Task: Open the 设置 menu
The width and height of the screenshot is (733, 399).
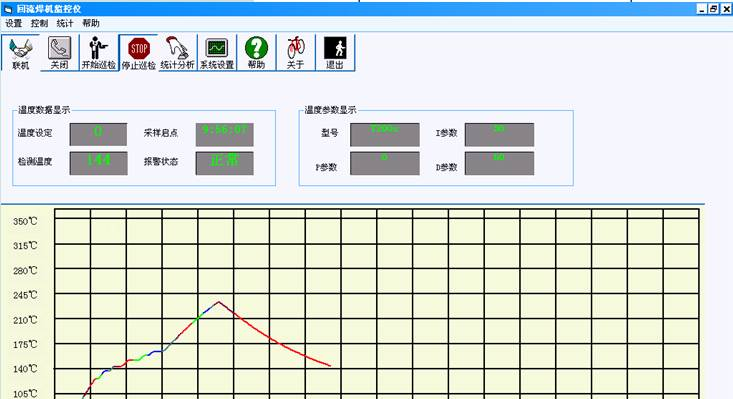Action: point(14,23)
